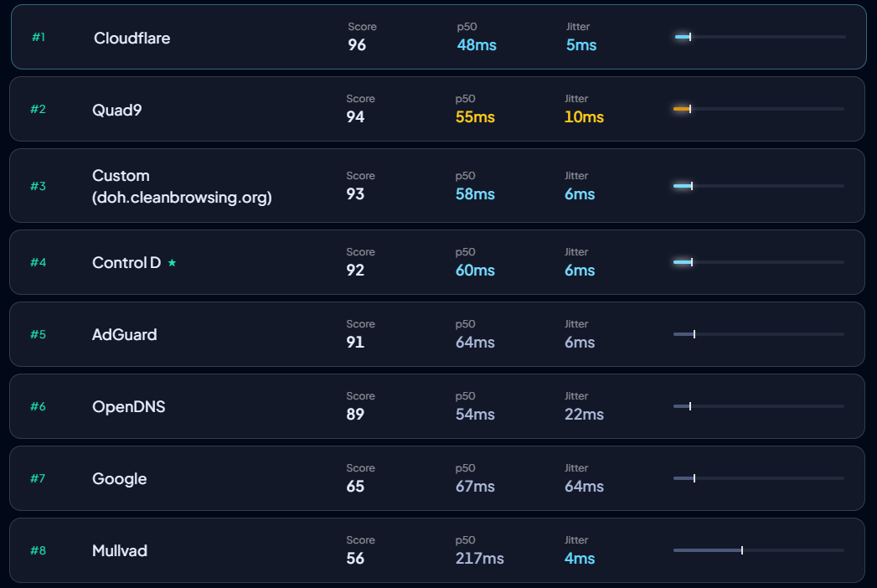
Task: Select the AdGuard provider name
Action: [x=124, y=334]
